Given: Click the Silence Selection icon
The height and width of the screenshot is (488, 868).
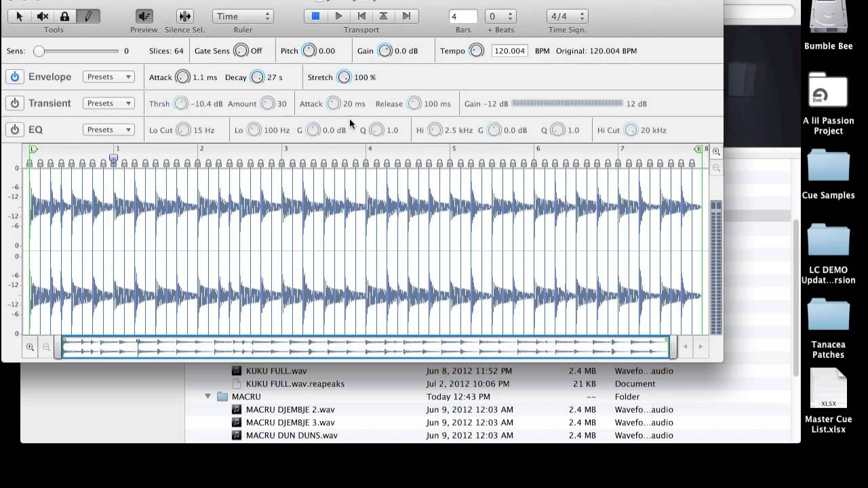Looking at the screenshot, I should pyautogui.click(x=184, y=16).
